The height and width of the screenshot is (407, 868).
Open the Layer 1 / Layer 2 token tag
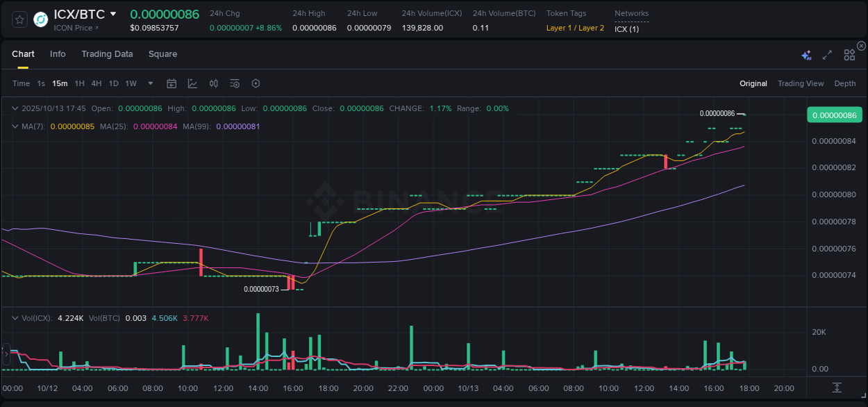(575, 28)
